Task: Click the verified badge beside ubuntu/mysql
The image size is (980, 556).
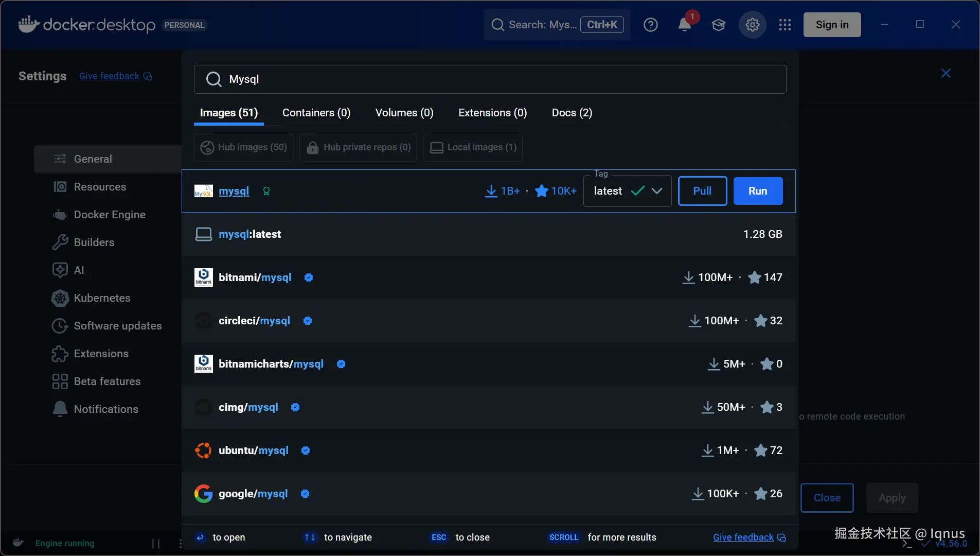Action: click(x=306, y=450)
